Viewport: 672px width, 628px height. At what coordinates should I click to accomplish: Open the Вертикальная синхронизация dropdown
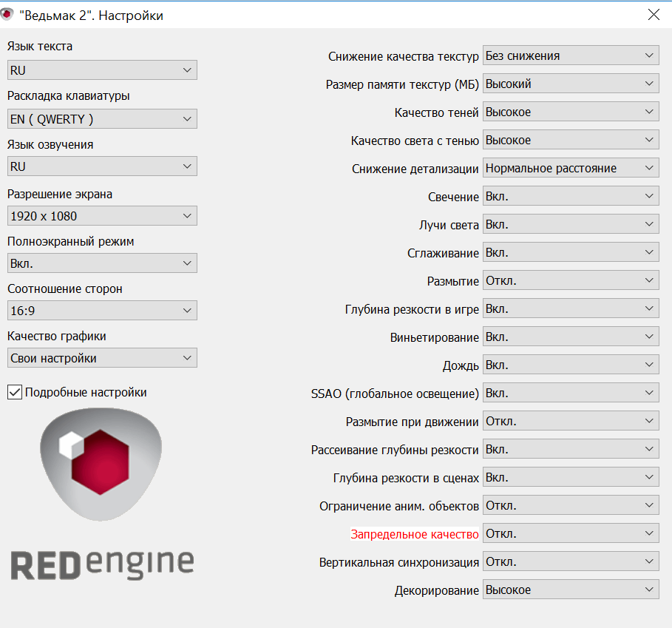click(571, 561)
